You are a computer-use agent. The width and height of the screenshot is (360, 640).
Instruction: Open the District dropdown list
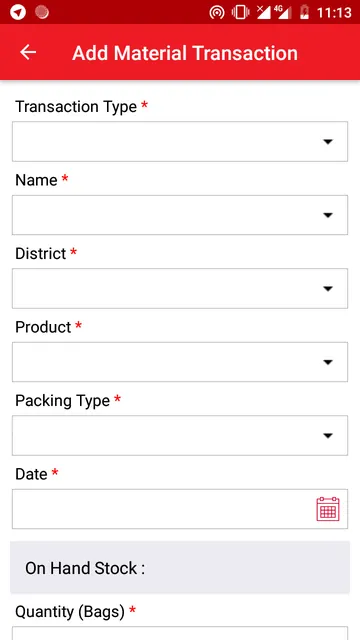(x=180, y=288)
